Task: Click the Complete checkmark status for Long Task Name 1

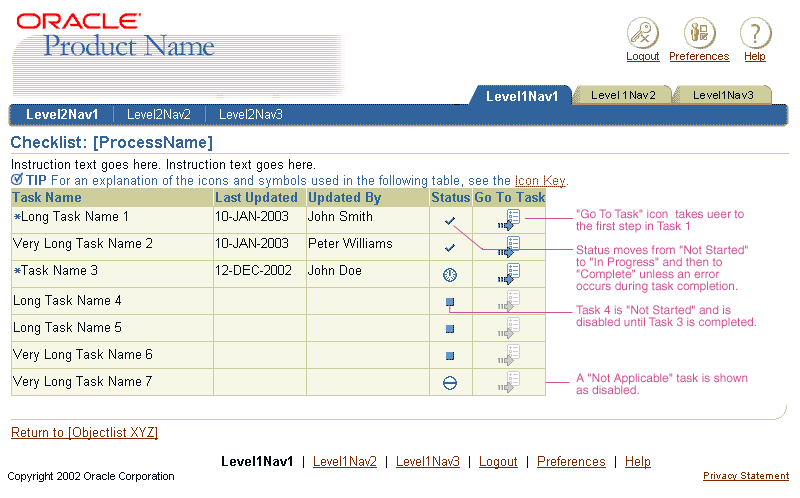Action: pos(449,221)
